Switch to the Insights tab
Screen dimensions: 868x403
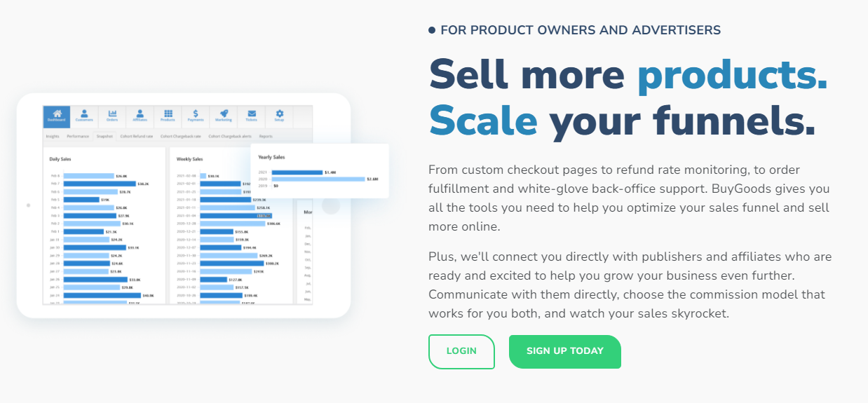point(53,136)
